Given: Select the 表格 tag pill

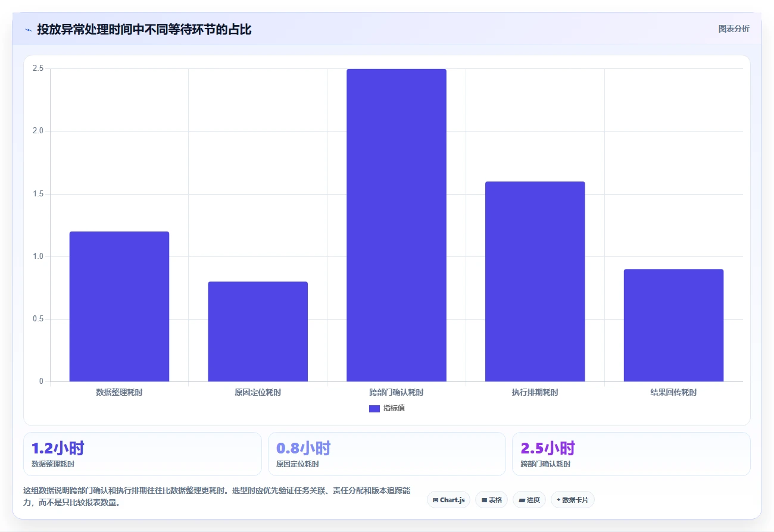Looking at the screenshot, I should coord(492,500).
